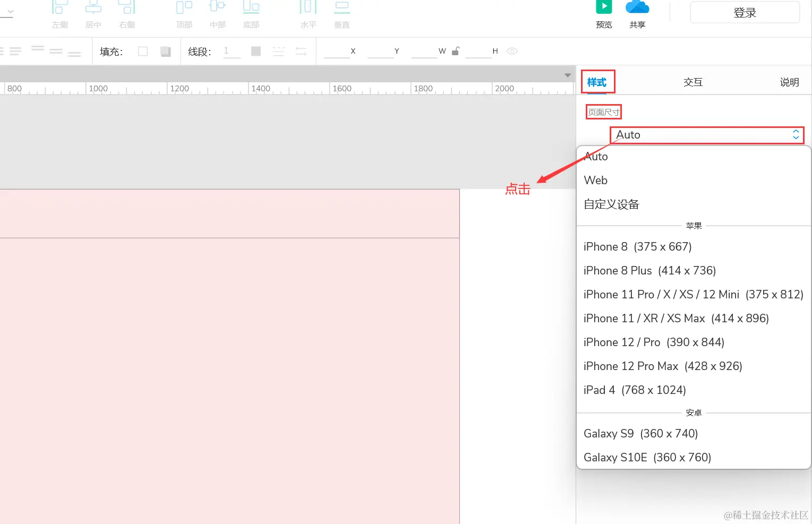Set text vertical alignment to middle
The height and width of the screenshot is (524, 812).
pyautogui.click(x=56, y=51)
